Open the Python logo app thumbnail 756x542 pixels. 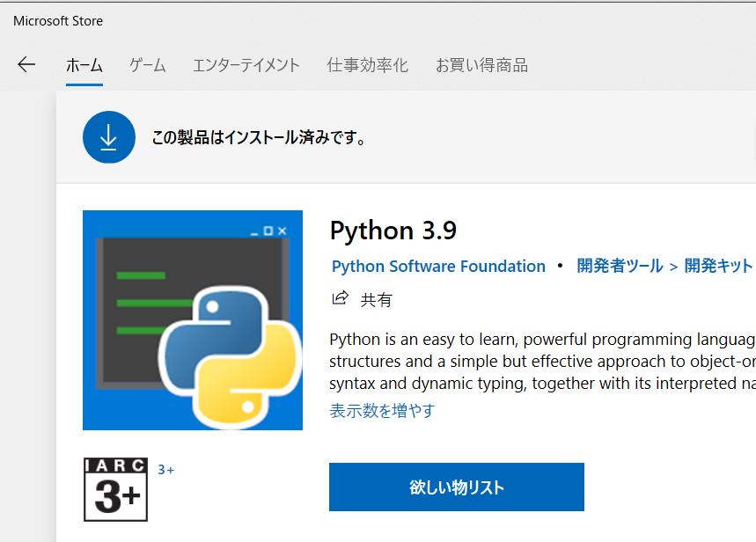click(x=193, y=320)
